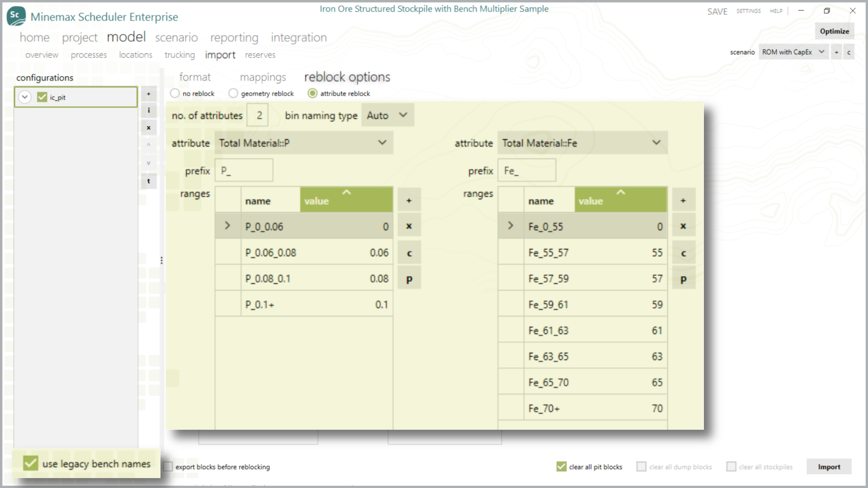Click the 'c' button beside P ranges
This screenshot has width=868, height=488.
tap(409, 253)
